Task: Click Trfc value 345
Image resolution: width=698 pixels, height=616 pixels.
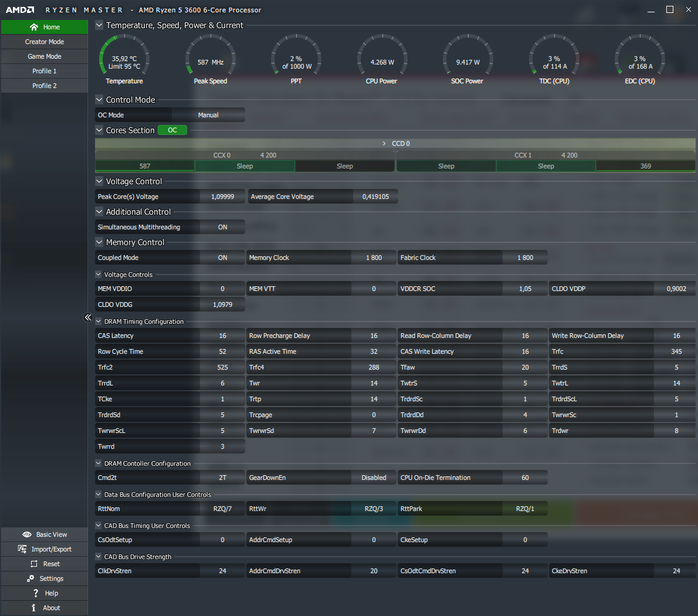Action: point(676,351)
